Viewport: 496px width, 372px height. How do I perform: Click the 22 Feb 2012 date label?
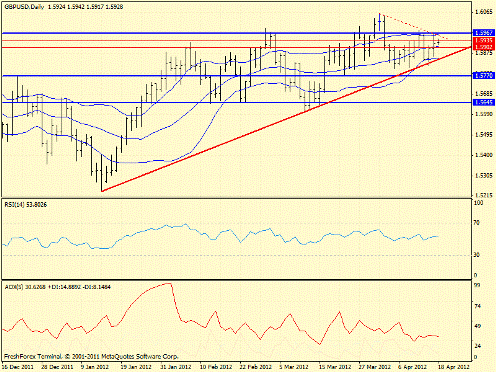tap(256, 367)
